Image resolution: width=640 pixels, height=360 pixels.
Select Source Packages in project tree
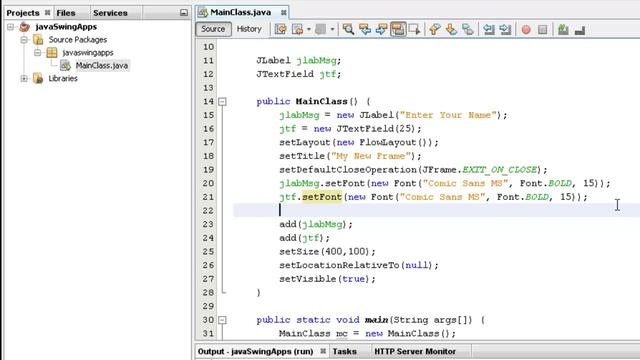pyautogui.click(x=78, y=40)
